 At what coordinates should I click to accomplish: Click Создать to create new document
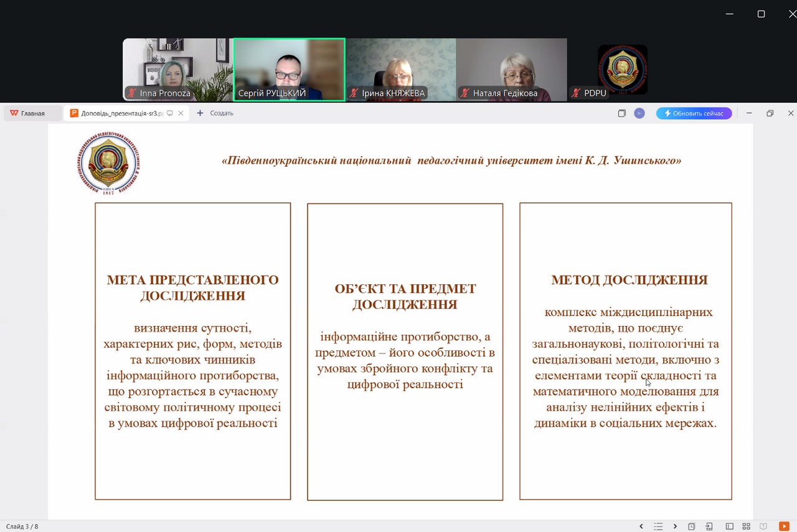coord(215,113)
